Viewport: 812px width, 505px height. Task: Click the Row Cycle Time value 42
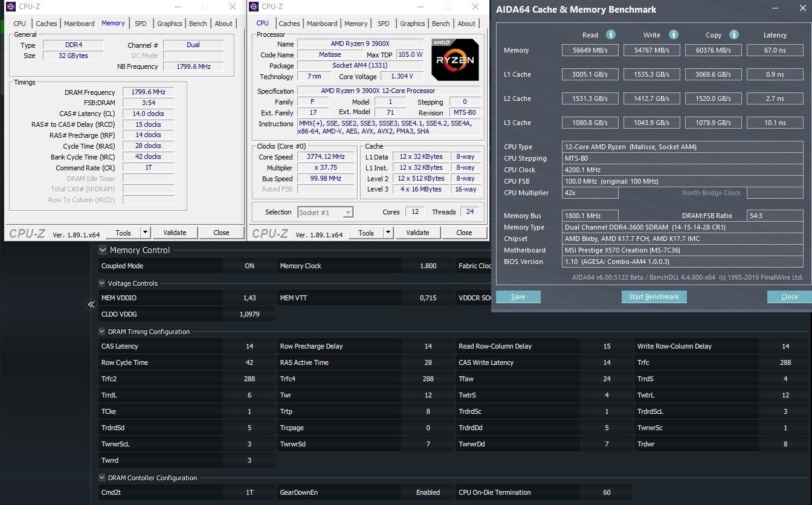(250, 362)
